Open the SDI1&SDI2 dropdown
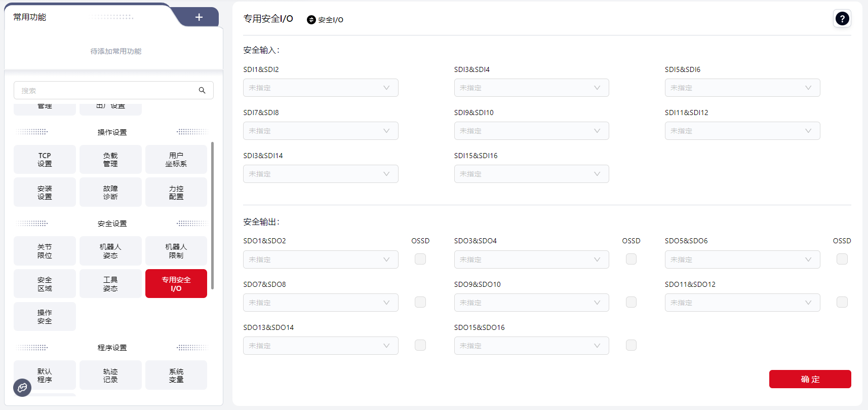Viewport: 868px width, 410px height. pos(320,88)
